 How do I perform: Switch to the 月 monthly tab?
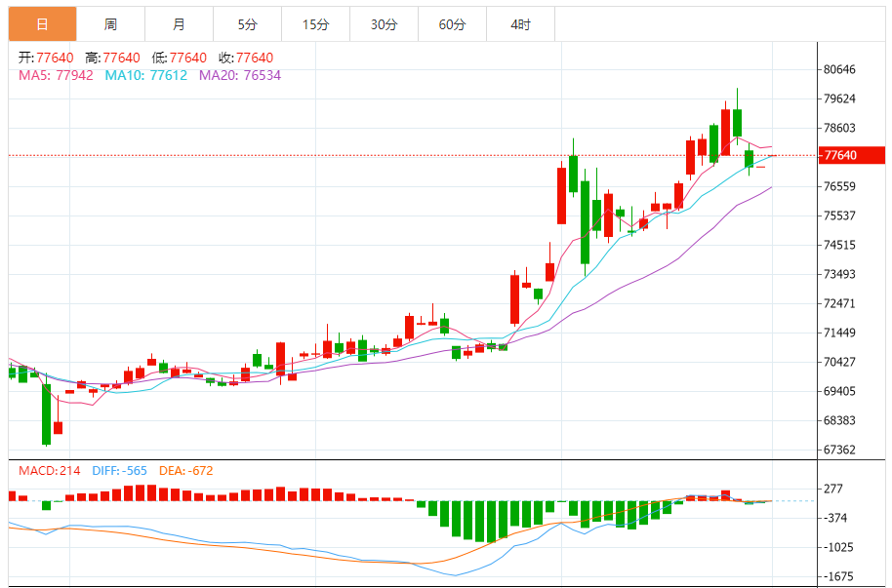(x=180, y=24)
